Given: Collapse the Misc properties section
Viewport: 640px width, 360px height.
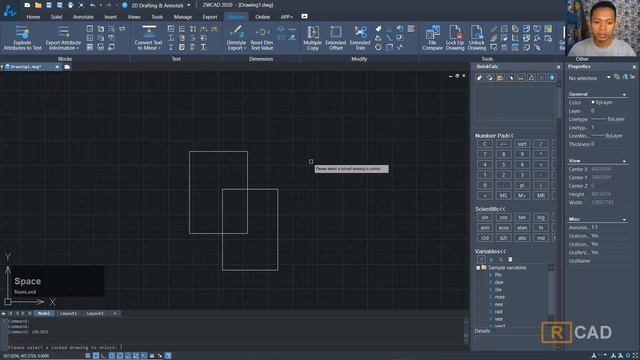Looking at the screenshot, I should point(624,220).
